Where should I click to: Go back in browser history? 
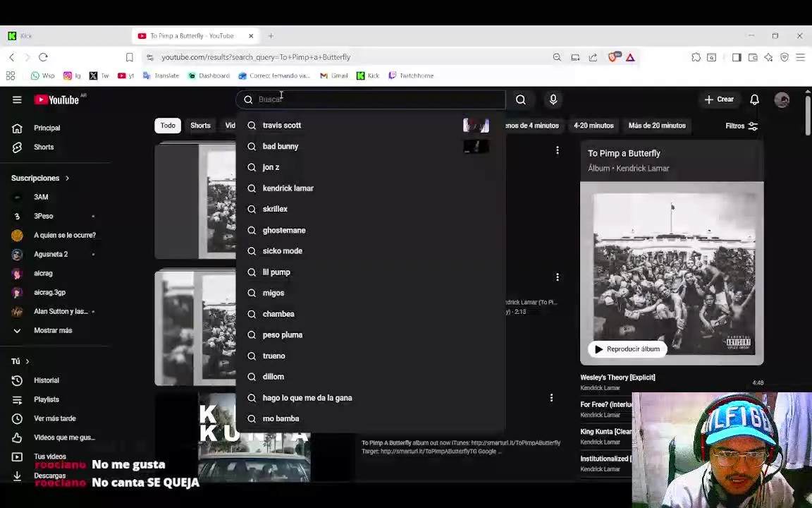tap(12, 57)
